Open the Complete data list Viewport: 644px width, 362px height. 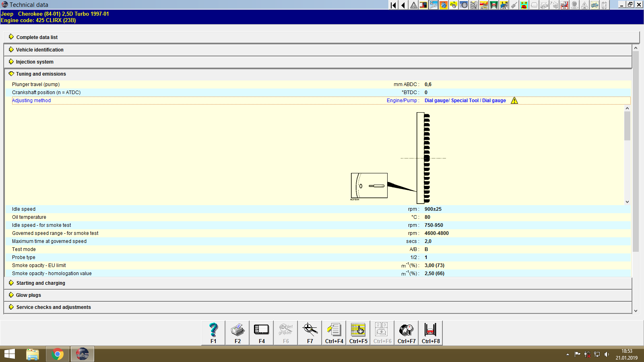(x=37, y=37)
